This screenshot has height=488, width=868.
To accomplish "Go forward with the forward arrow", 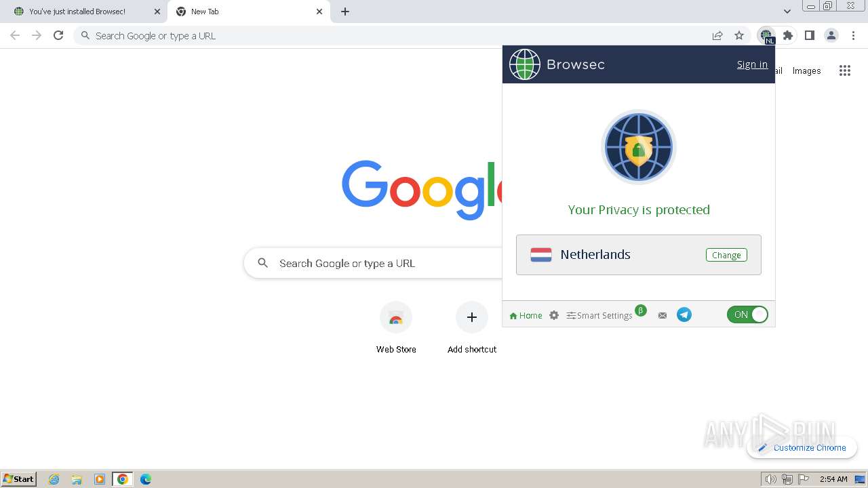I will 37,35.
